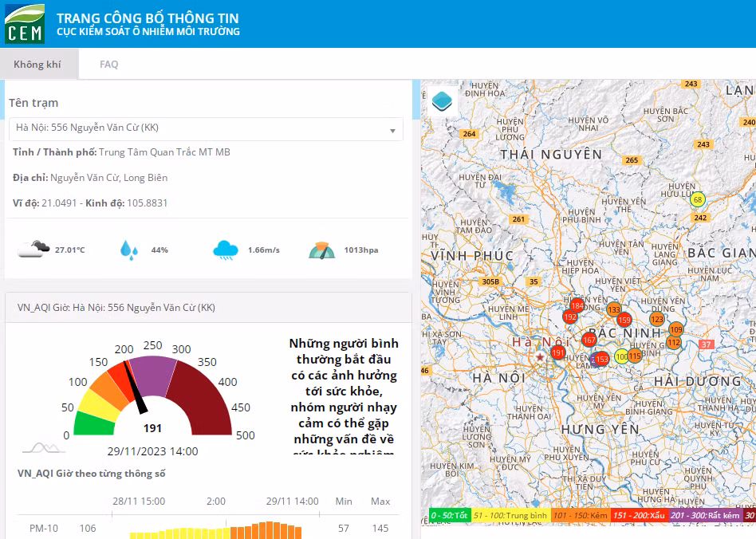756x539 pixels.
Task: Click the red 167 AQI marker
Action: coord(589,340)
